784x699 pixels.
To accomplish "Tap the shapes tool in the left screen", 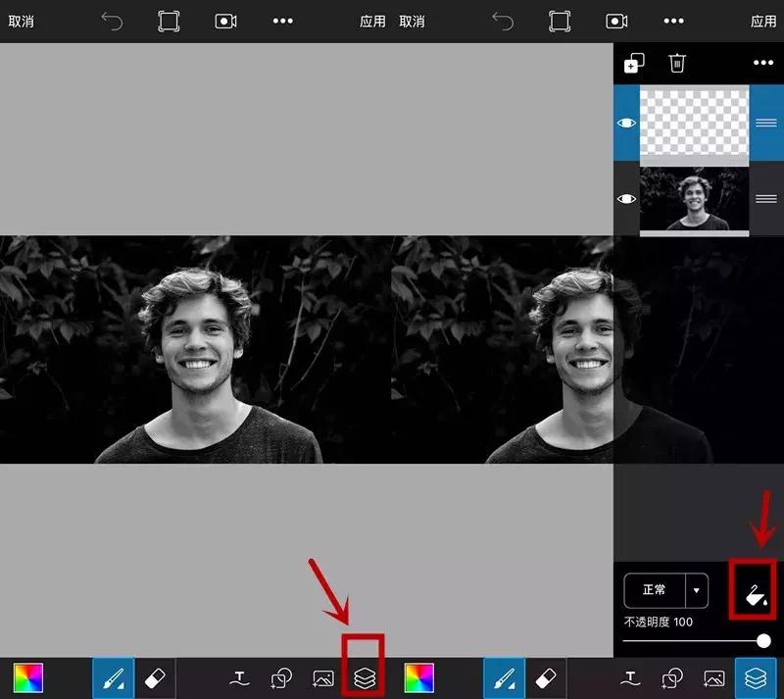I will click(281, 677).
